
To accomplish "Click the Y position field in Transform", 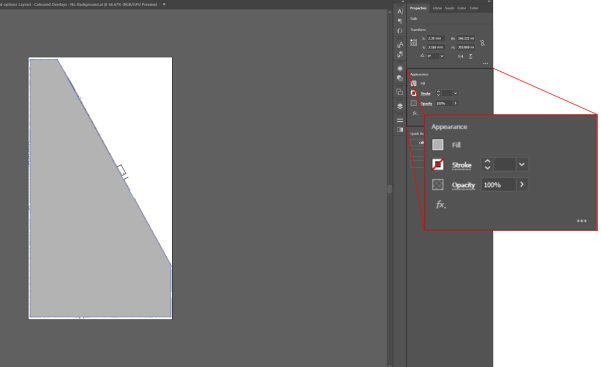I will tap(436, 47).
